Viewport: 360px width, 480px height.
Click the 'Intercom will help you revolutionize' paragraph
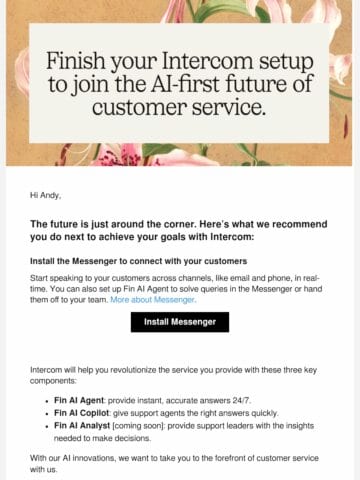(173, 375)
